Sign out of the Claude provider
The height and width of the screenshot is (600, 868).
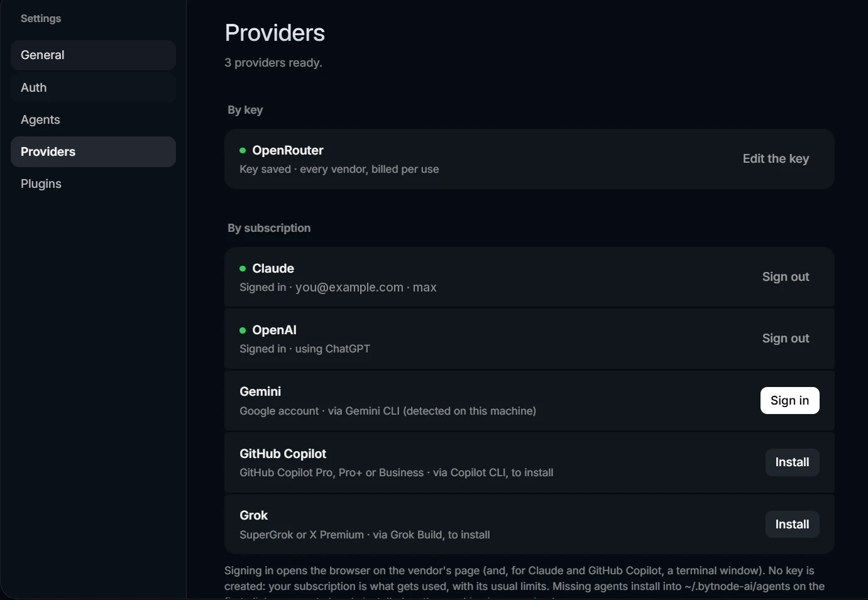point(786,277)
